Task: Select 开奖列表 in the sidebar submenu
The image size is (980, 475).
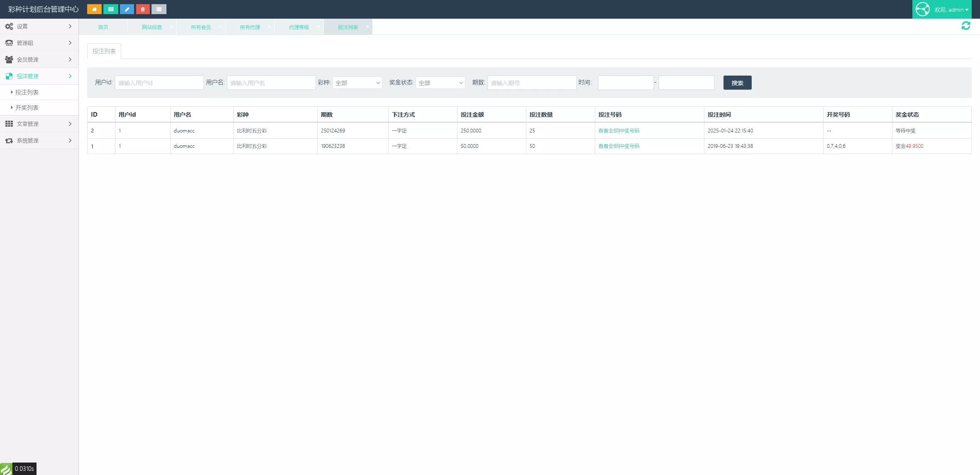Action: [27, 108]
